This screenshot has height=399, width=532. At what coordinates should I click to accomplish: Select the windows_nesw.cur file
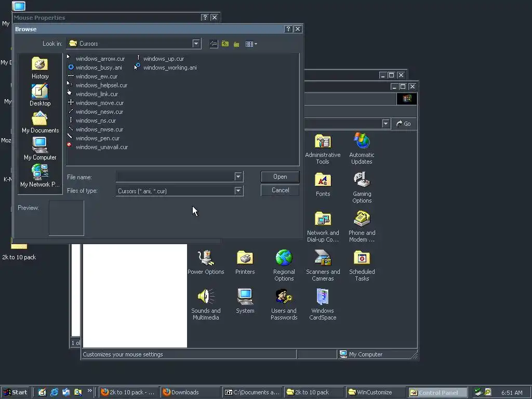point(96,112)
